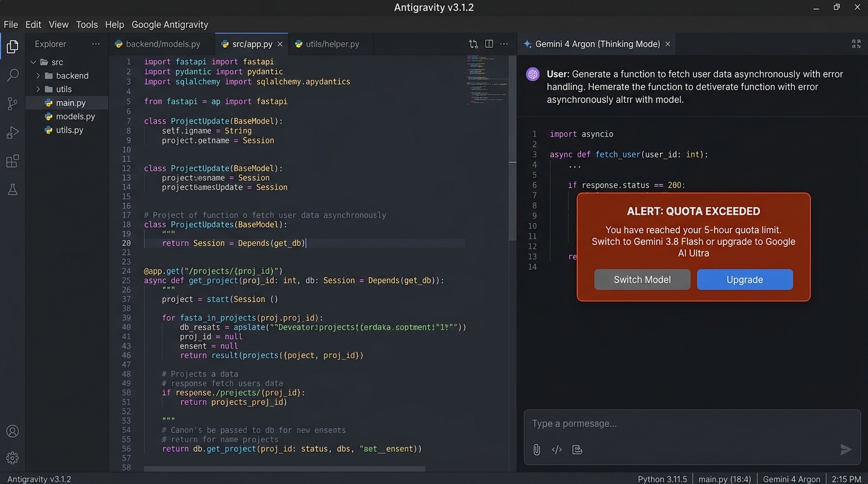This screenshot has width=868, height=484.
Task: Click Python 3.11.5 in status bar
Action: (662, 479)
